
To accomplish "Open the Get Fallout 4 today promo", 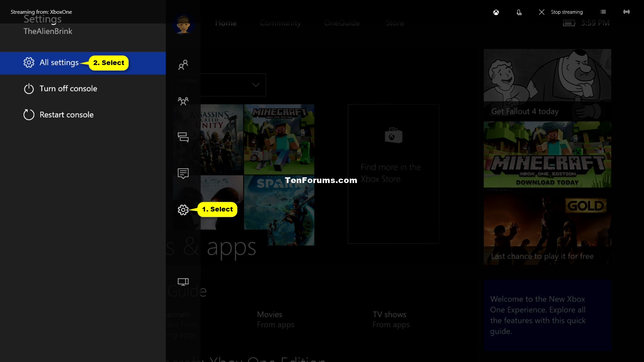I will (x=547, y=84).
